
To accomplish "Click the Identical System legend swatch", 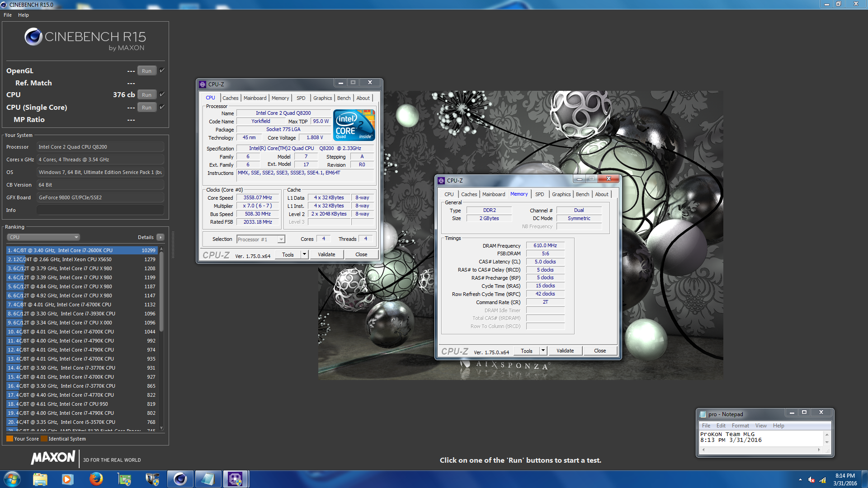I will [x=44, y=439].
